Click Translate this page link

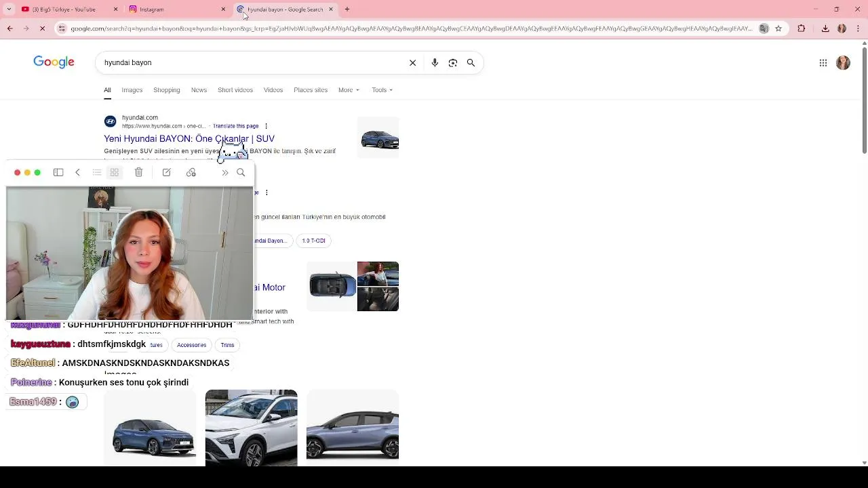(235, 126)
